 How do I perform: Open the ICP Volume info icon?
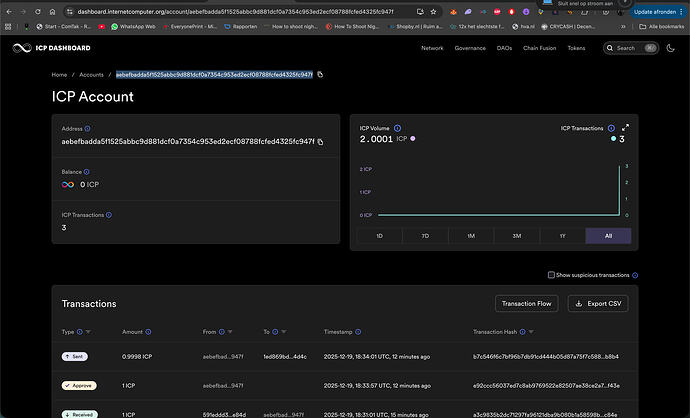397,128
